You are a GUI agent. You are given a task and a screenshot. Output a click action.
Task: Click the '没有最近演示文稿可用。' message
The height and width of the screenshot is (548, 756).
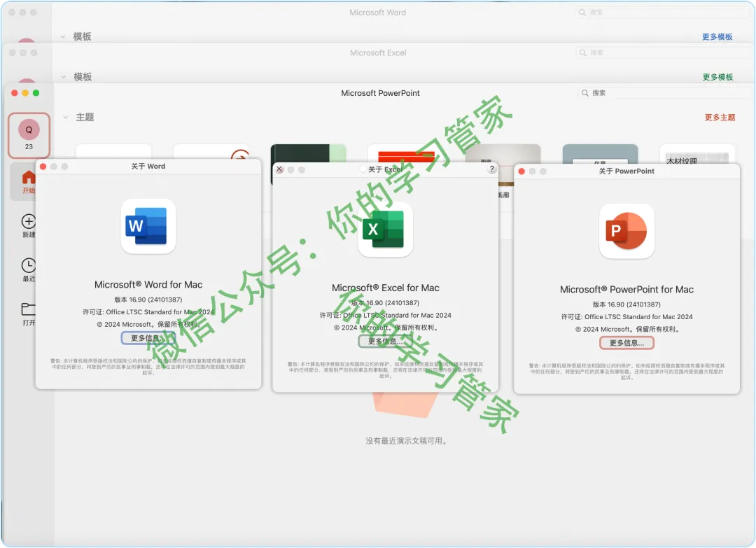[x=407, y=440]
